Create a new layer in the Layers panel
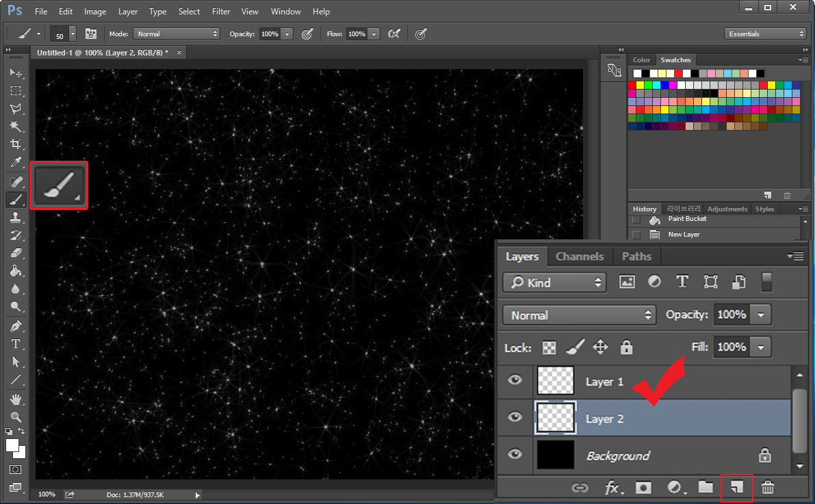 click(736, 488)
